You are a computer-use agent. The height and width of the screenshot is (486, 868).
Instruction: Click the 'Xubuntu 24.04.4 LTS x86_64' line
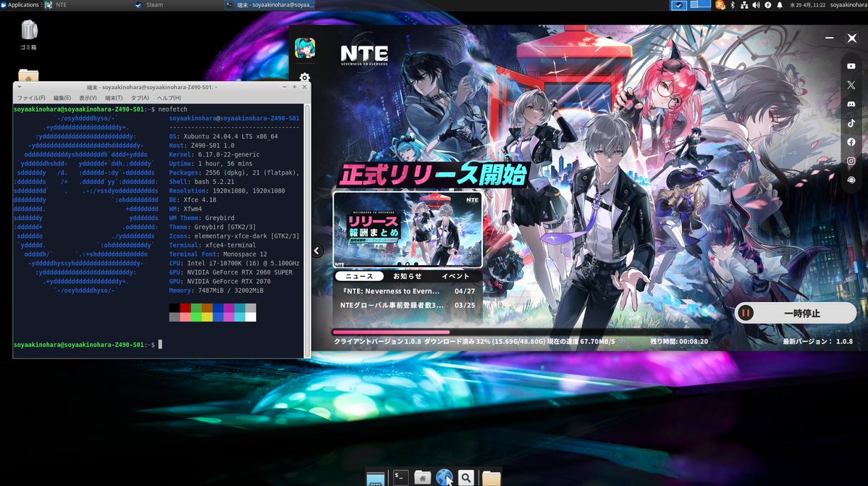click(231, 136)
